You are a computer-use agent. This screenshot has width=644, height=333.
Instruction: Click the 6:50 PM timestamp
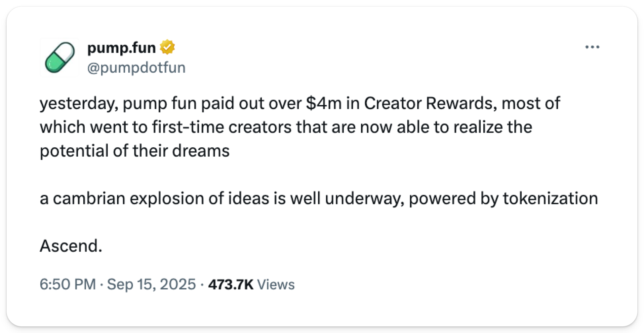coord(67,284)
